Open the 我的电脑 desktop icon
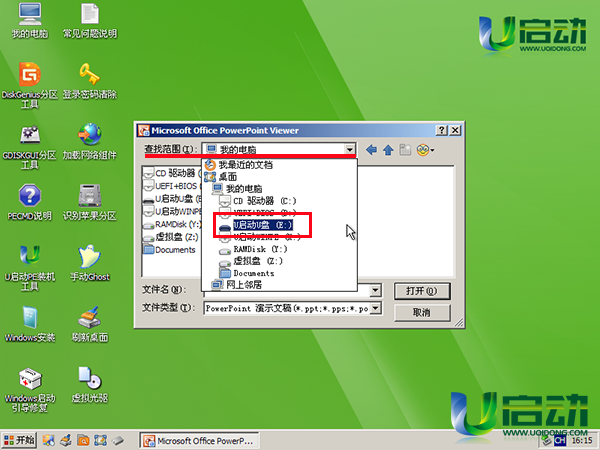 pyautogui.click(x=30, y=20)
